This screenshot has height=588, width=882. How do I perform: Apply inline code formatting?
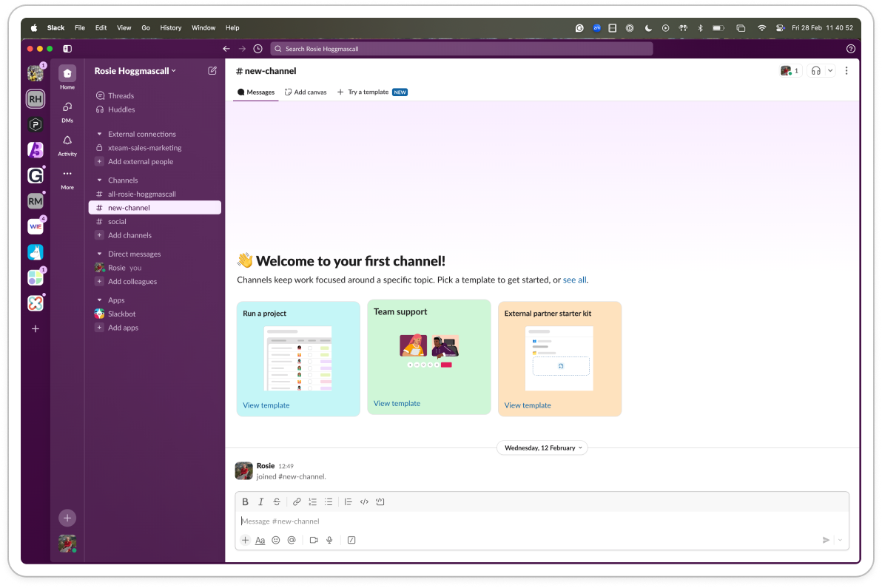pyautogui.click(x=364, y=502)
